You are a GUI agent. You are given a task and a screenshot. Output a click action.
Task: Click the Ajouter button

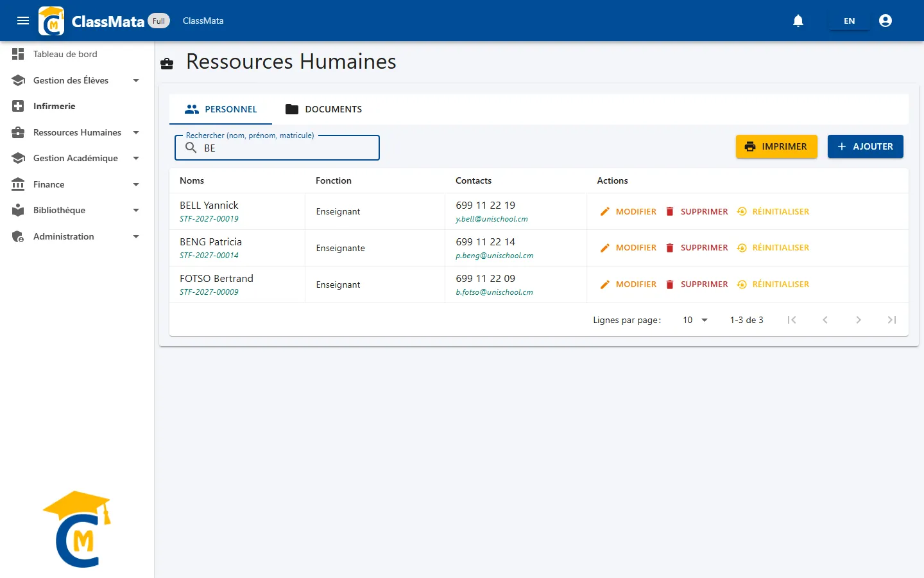[x=866, y=146]
